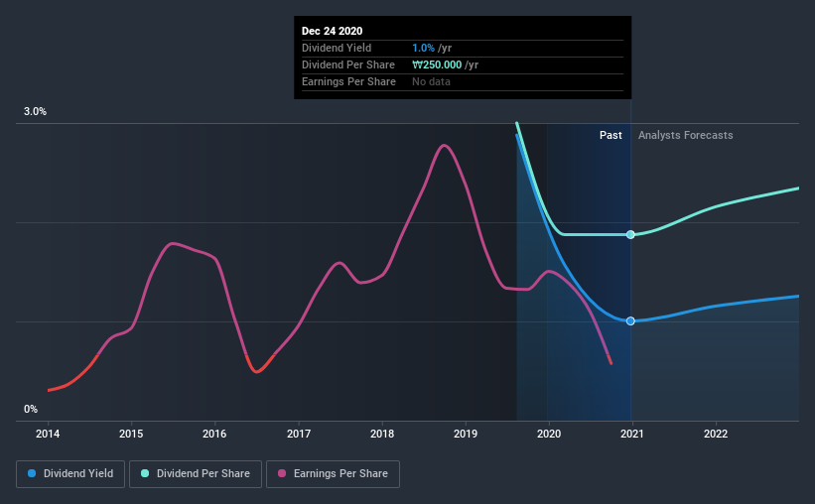
Task: Click the 2019 x-axis year label
Action: pos(466,434)
